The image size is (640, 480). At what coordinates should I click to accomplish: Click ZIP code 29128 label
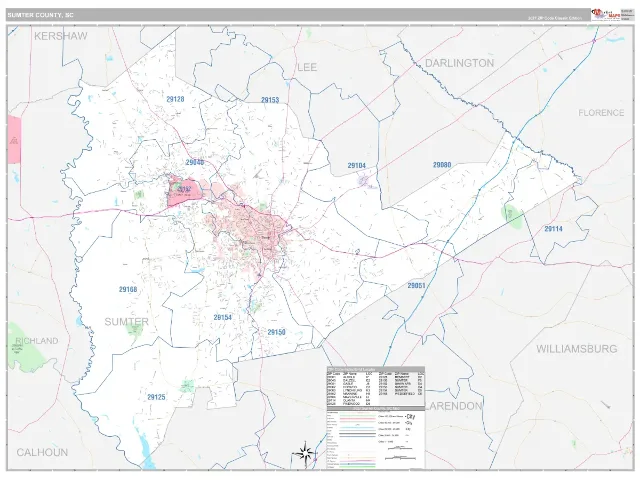pos(175,99)
